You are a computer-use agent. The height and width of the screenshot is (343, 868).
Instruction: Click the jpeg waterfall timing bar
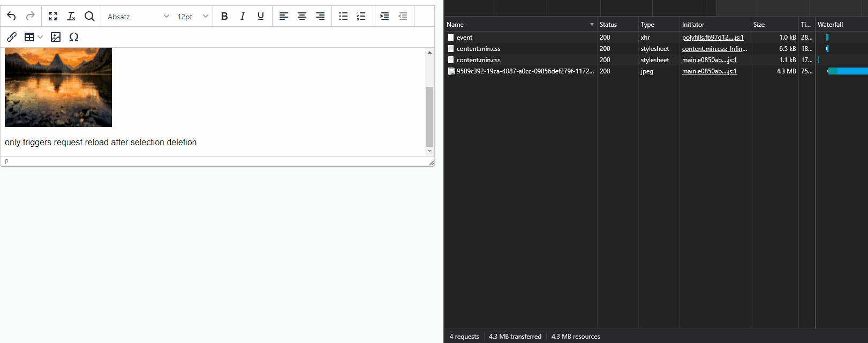848,71
